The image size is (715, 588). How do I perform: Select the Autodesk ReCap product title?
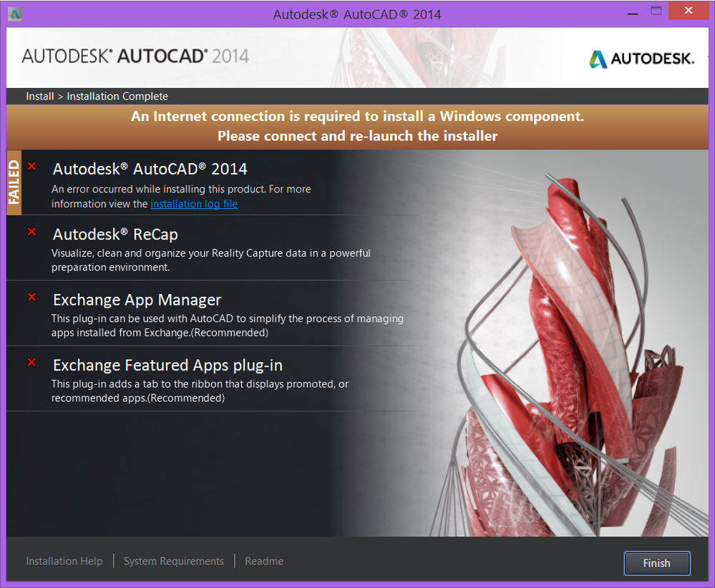(x=115, y=235)
